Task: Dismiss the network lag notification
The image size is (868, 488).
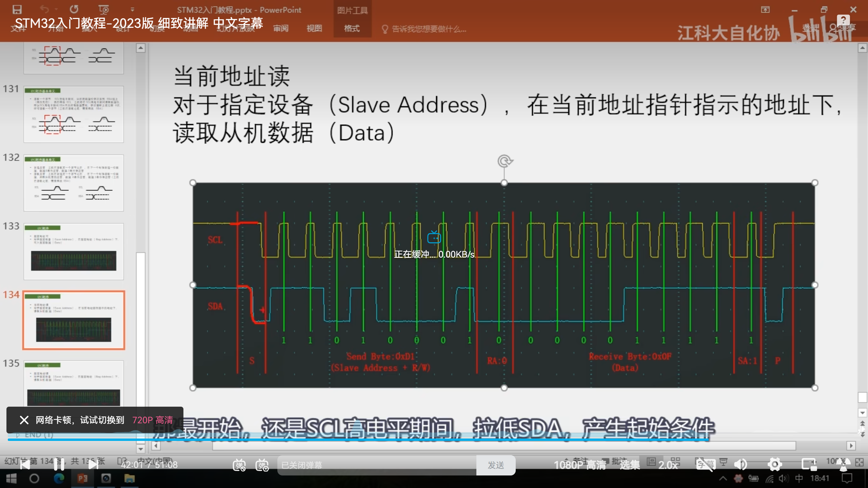Action: coord(24,420)
